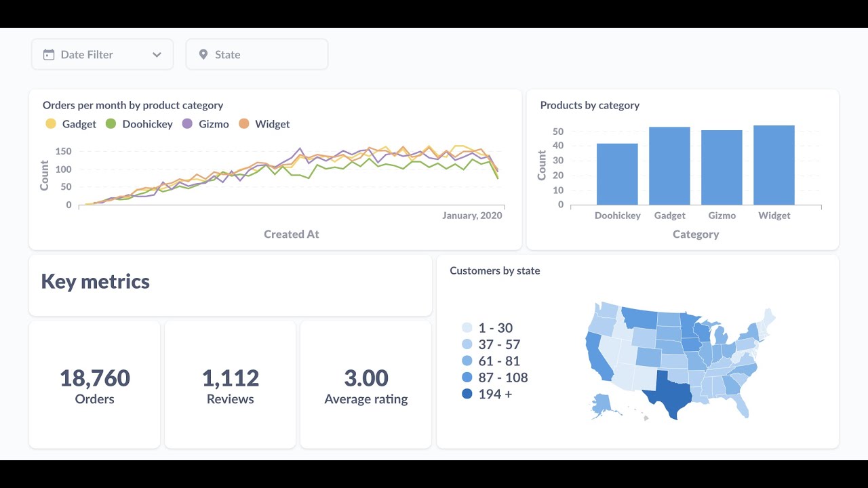Click Alaska on the customers map
868x488 pixels.
pyautogui.click(x=601, y=405)
